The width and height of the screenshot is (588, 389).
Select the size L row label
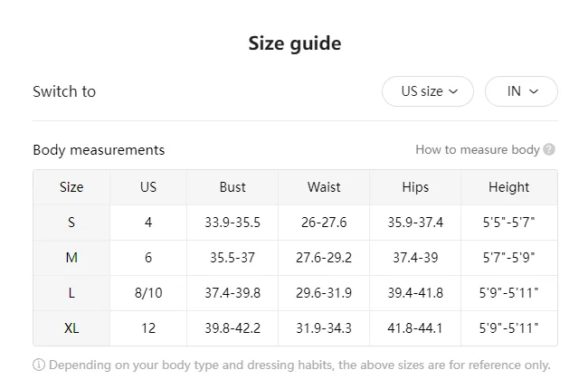point(71,293)
